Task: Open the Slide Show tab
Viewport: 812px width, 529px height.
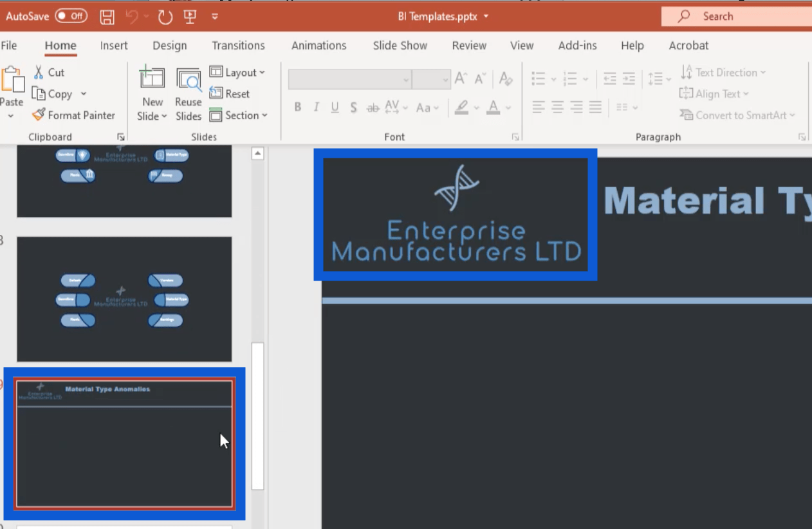Action: point(400,46)
